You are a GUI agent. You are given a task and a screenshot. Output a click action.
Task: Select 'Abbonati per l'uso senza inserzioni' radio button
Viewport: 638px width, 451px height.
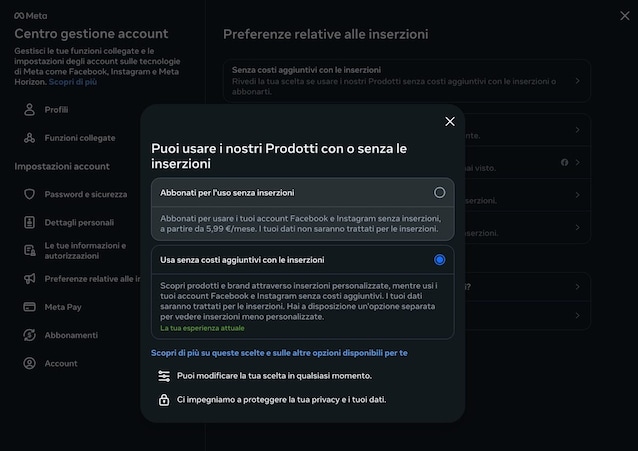(439, 192)
